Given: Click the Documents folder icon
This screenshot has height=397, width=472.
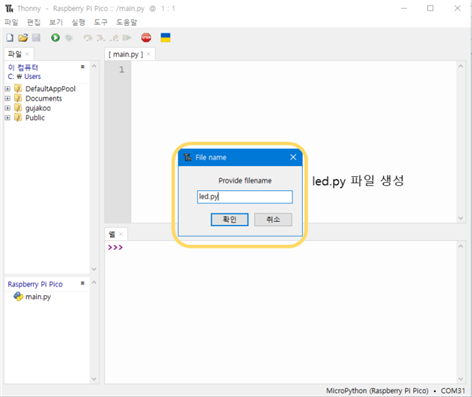Looking at the screenshot, I should (x=18, y=98).
